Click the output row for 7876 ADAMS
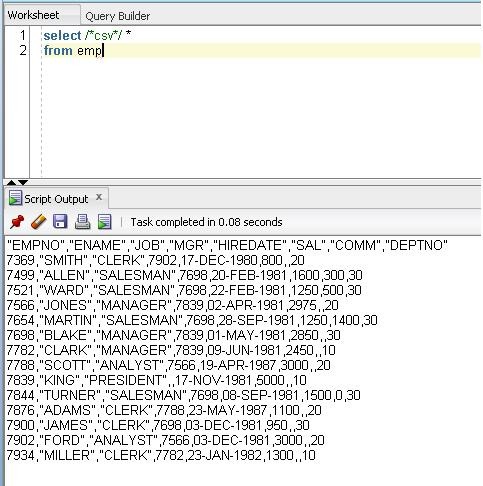The height and width of the screenshot is (486, 483). [164, 410]
